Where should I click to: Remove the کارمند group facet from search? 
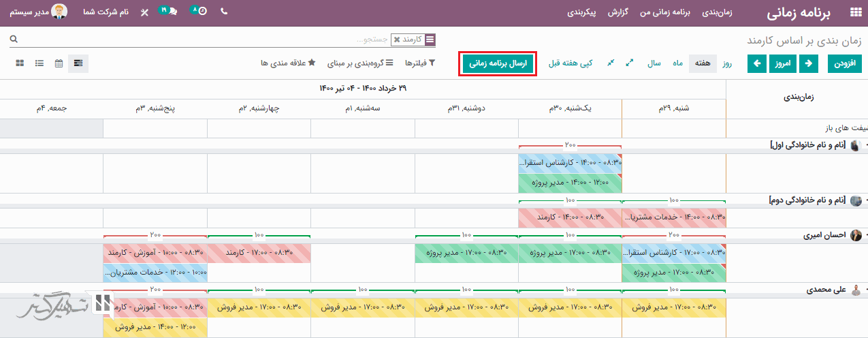point(396,40)
